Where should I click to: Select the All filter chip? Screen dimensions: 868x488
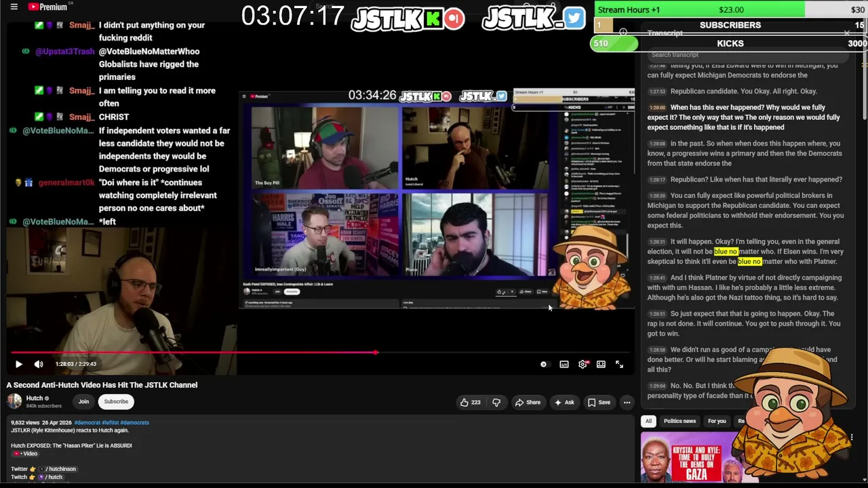point(648,421)
